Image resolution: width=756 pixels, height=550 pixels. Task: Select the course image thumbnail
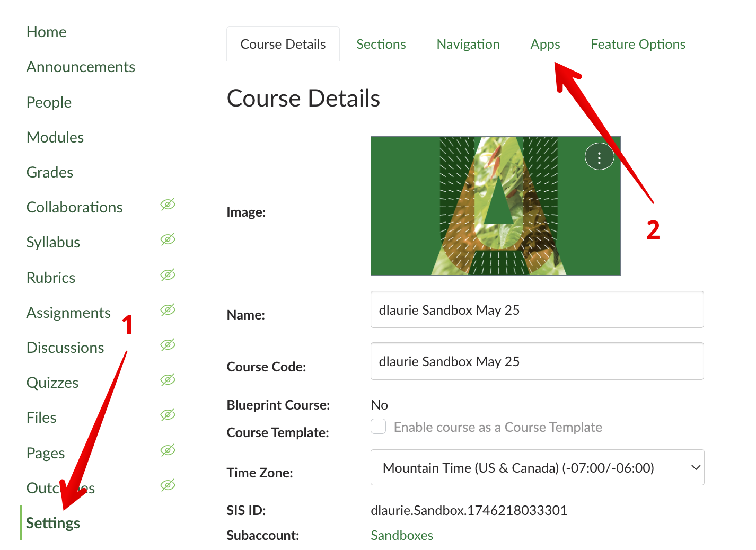[495, 206]
